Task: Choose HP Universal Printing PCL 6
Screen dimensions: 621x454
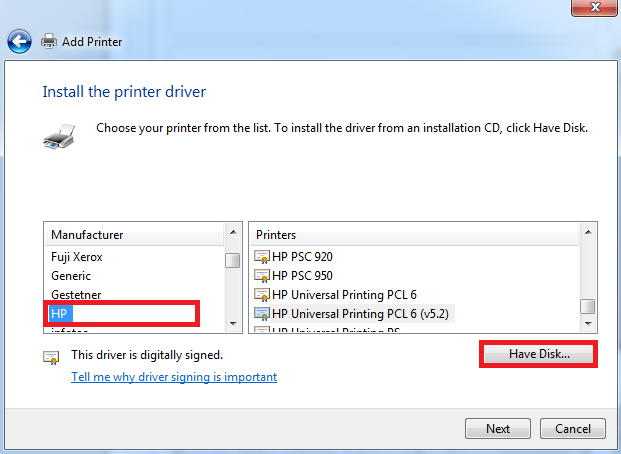Action: click(344, 295)
